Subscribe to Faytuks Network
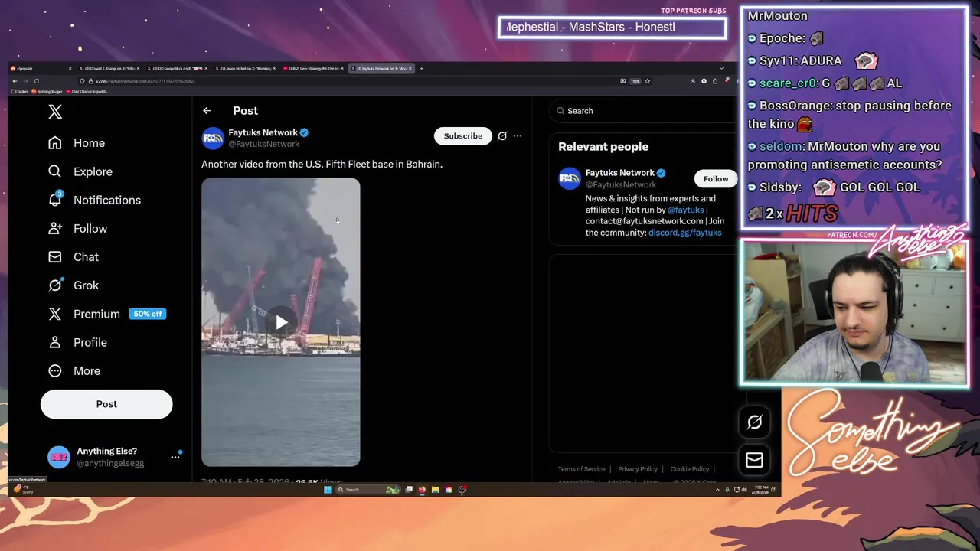The width and height of the screenshot is (980, 551). 463,135
